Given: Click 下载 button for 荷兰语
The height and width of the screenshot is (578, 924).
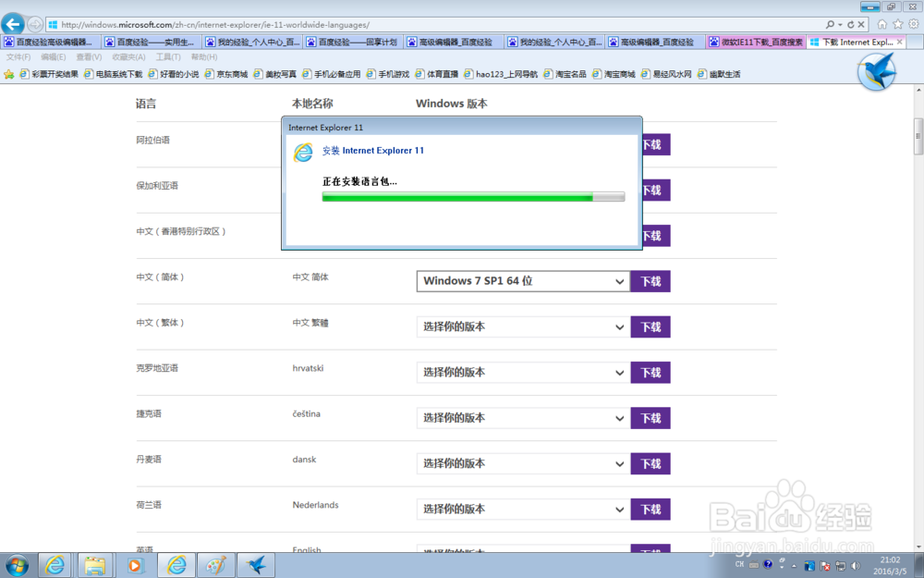Looking at the screenshot, I should (650, 509).
